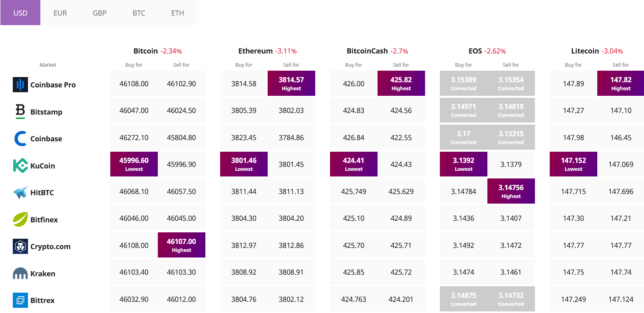Open the Coinbase Pro market name
Screen dimensions: 644x313
pyautogui.click(x=53, y=85)
